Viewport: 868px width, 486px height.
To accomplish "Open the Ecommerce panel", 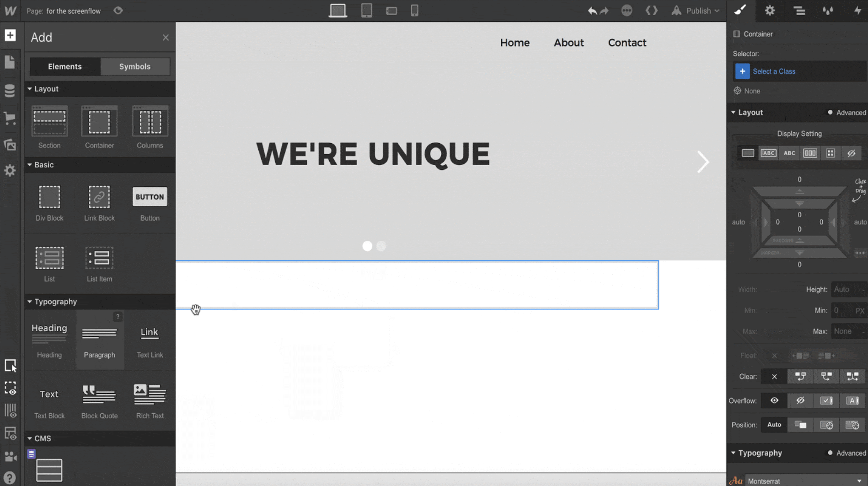I will 10,118.
